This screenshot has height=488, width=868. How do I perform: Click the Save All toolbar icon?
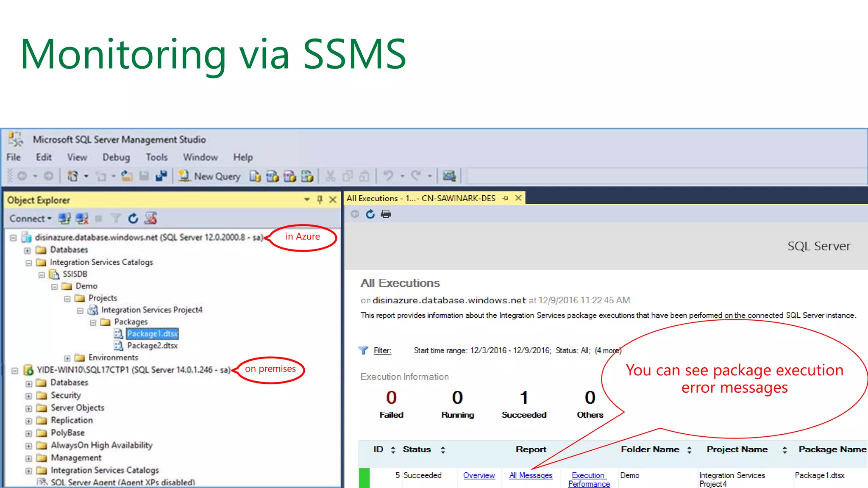click(161, 176)
